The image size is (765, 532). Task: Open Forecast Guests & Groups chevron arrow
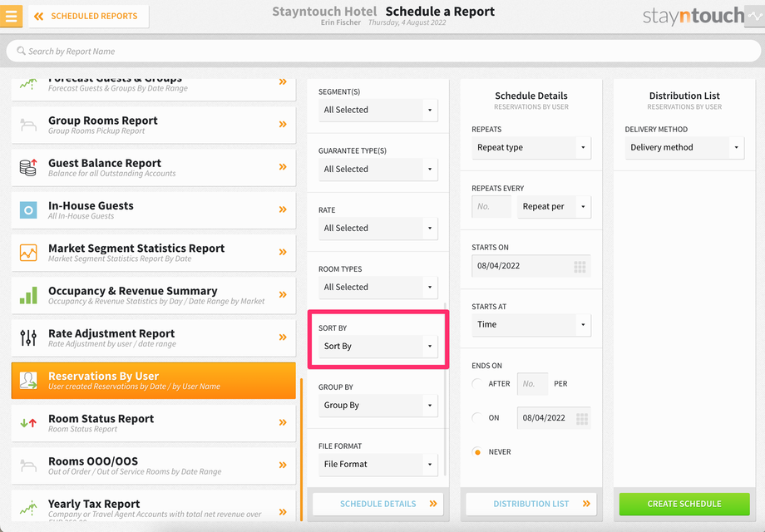[x=283, y=82]
